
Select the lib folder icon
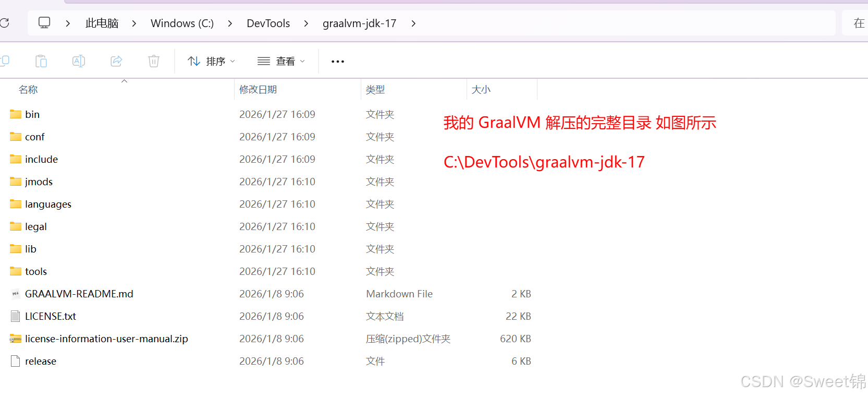click(16, 249)
